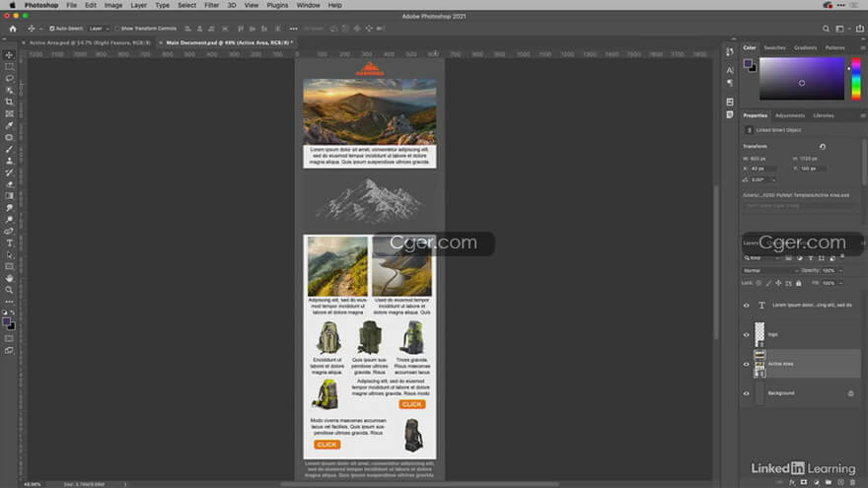Viewport: 868px width, 488px height.
Task: Switch to the Adjustments tab
Action: click(790, 115)
